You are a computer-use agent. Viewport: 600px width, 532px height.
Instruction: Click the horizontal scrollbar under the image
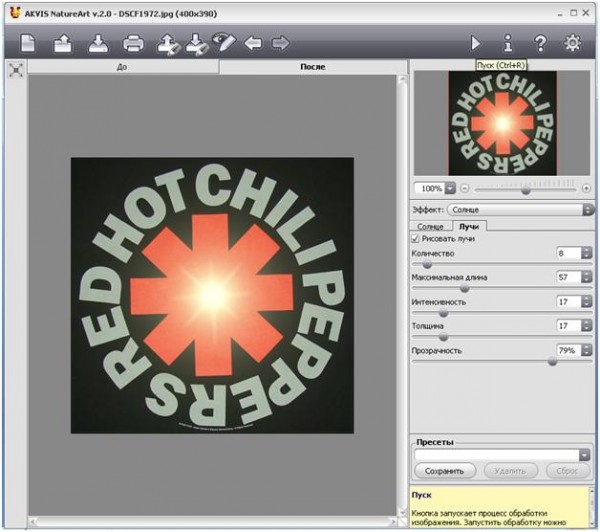pos(213,521)
